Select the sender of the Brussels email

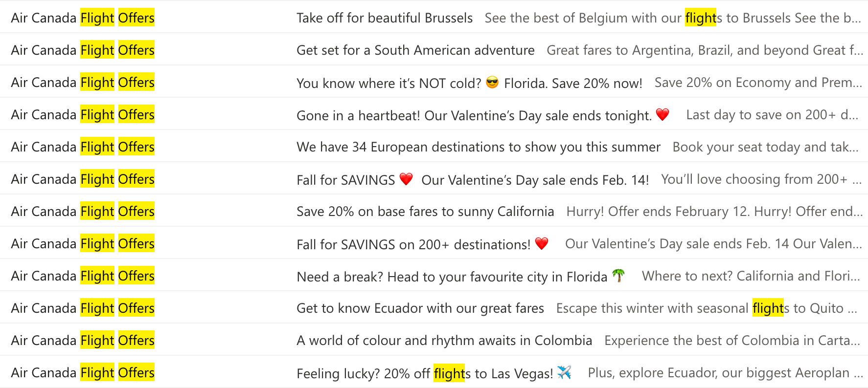click(x=83, y=18)
